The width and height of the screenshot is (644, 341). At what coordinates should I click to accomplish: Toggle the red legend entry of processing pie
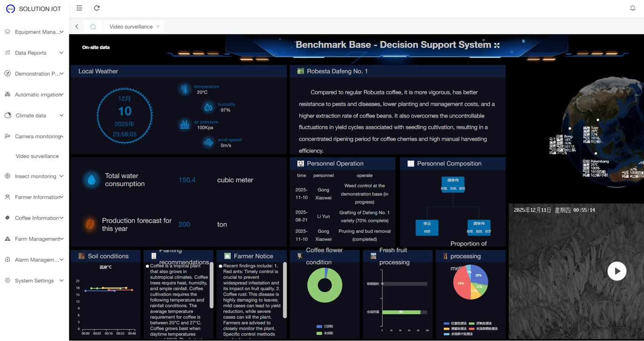[x=483, y=328]
